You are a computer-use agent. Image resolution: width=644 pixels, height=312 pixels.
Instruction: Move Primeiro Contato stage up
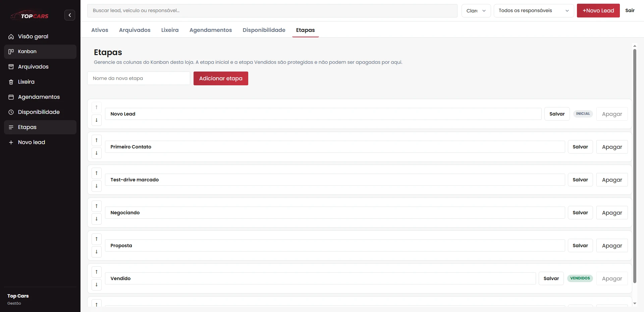[x=97, y=140]
